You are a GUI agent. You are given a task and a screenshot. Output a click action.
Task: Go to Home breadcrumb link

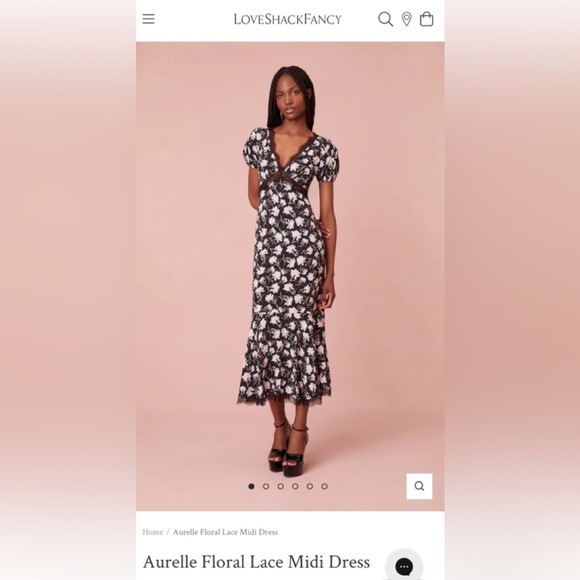pos(153,532)
